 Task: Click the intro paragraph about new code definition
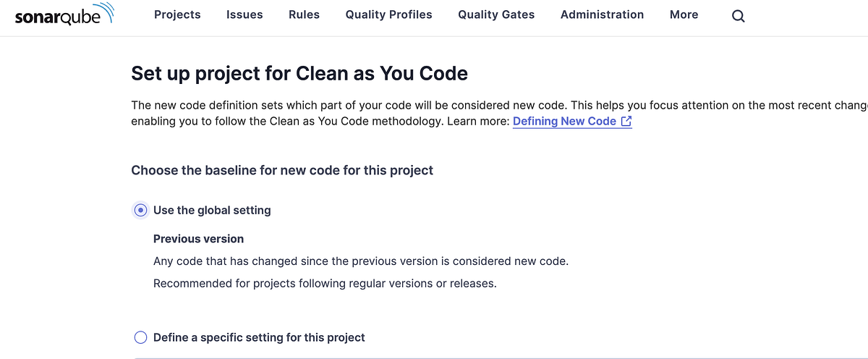[x=499, y=114]
